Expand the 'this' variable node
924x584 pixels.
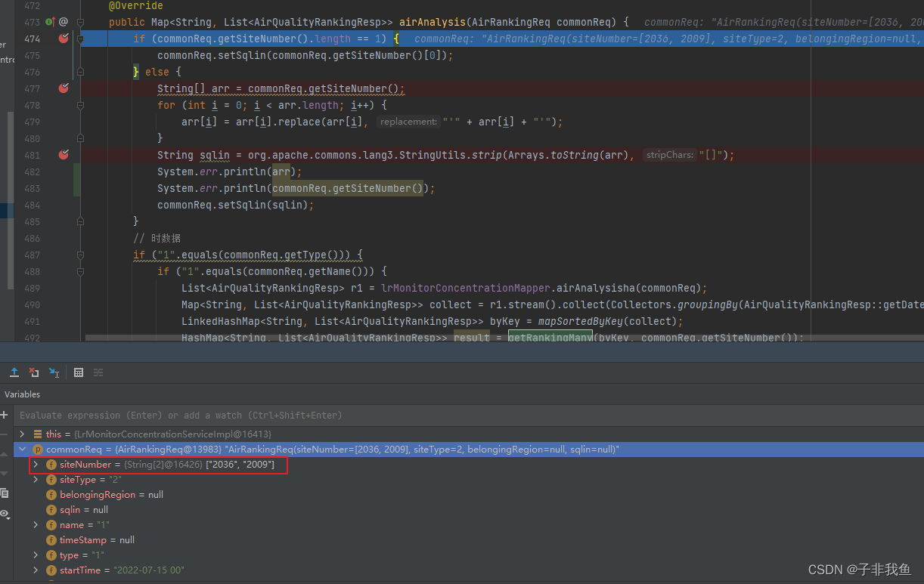22,434
